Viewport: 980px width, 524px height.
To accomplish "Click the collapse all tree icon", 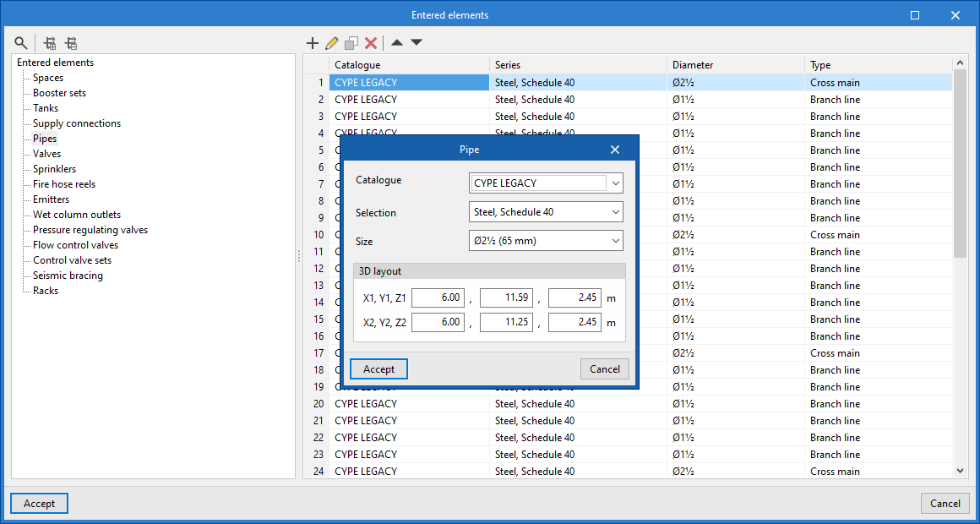I will point(71,43).
